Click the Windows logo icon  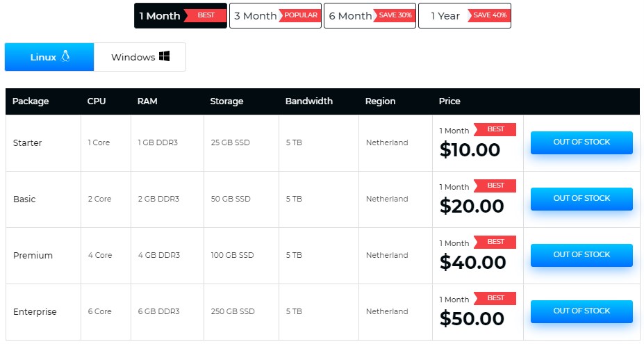point(164,56)
